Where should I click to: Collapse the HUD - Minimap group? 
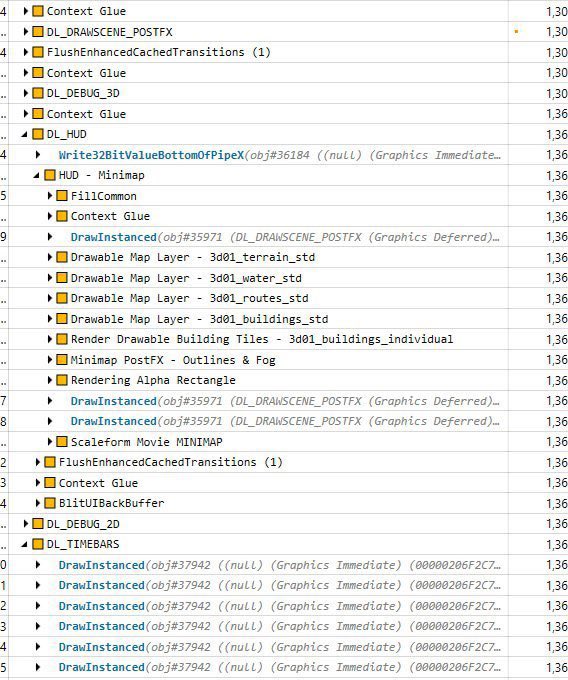point(37,176)
